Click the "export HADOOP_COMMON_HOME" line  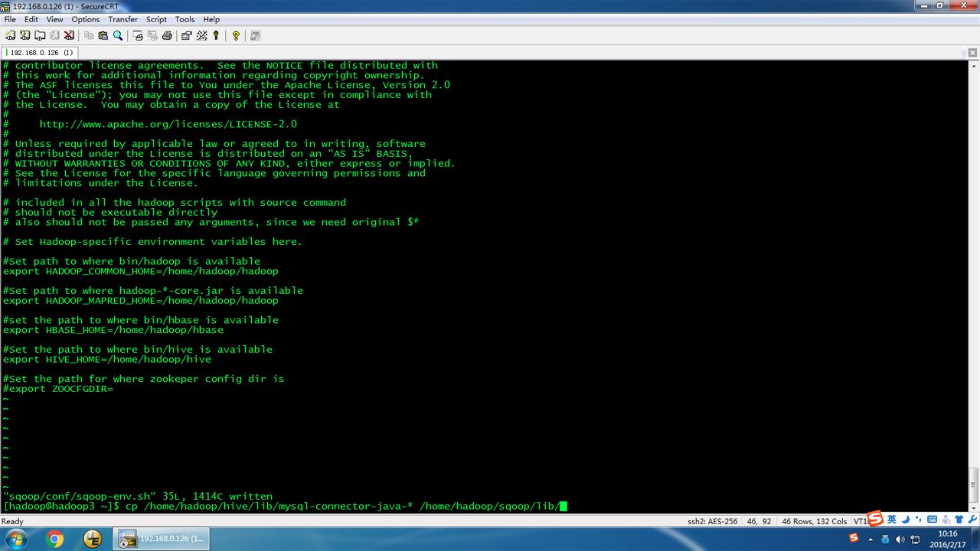[140, 271]
